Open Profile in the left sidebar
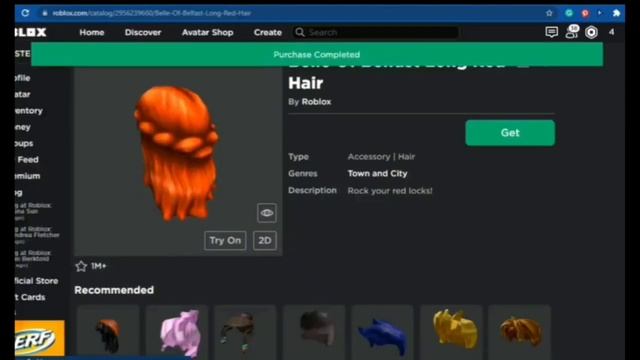The width and height of the screenshot is (640, 360). tap(22, 78)
